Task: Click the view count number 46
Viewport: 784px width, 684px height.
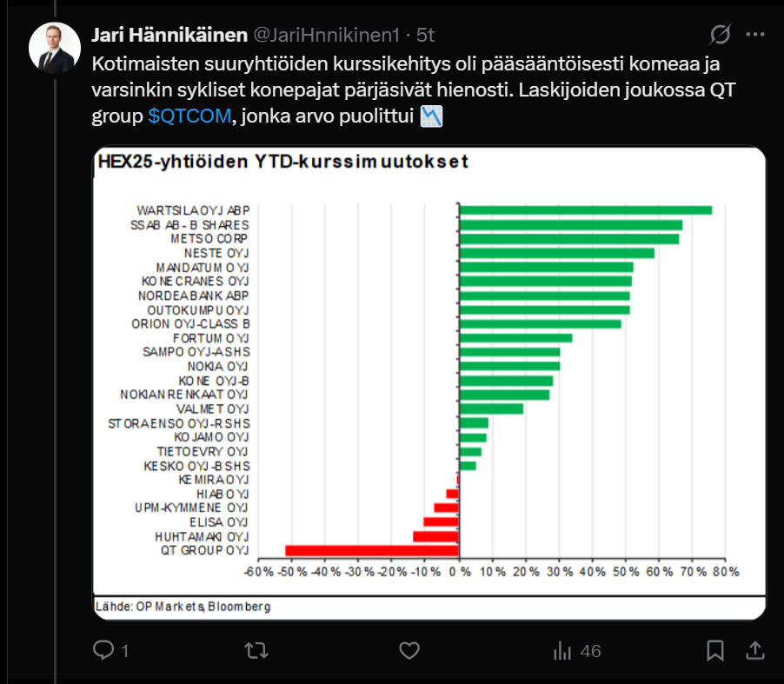Action: [591, 651]
